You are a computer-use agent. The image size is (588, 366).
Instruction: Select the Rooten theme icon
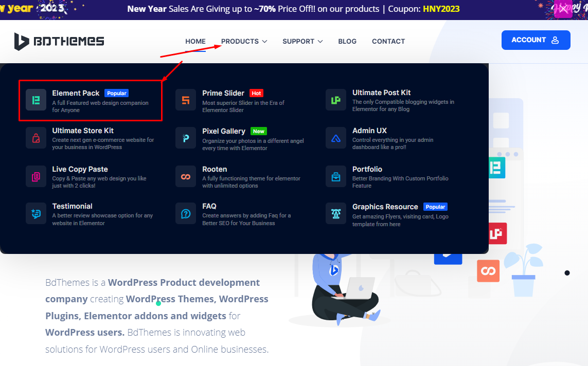(x=186, y=176)
